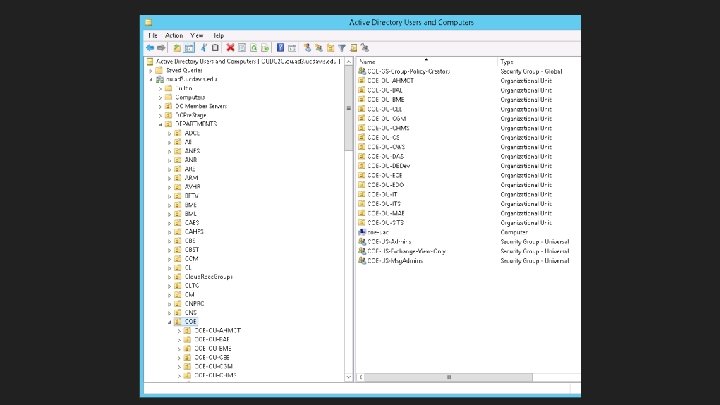Click the list pane horizontal scrollbar thumb
This screenshot has width=720, height=405.
coord(449,377)
